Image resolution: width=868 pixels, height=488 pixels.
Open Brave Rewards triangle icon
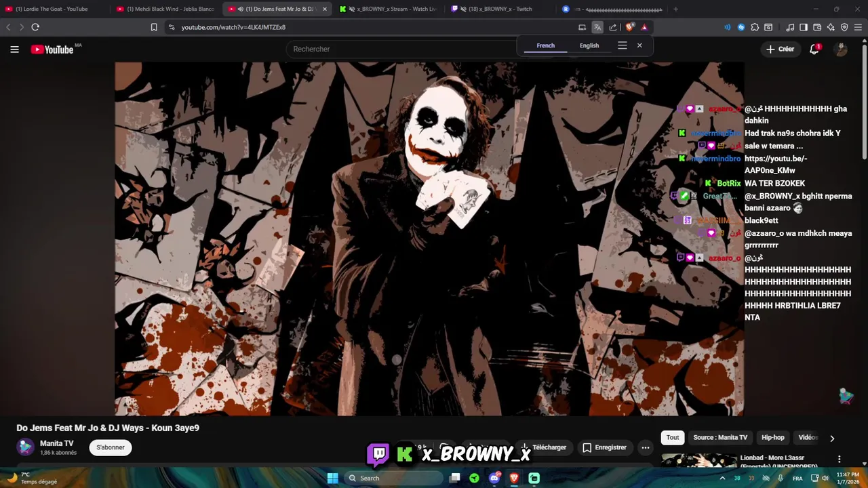pyautogui.click(x=644, y=27)
